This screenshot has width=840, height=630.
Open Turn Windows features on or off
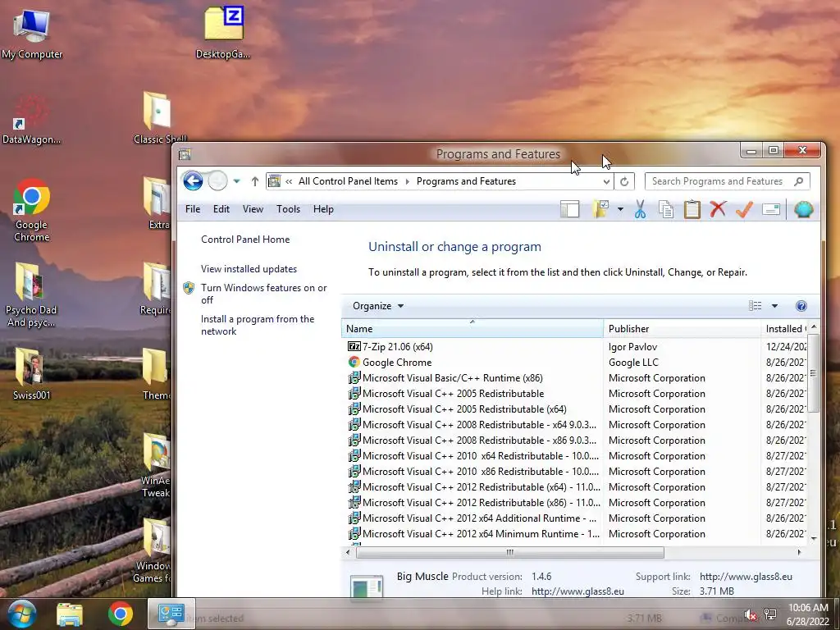click(x=263, y=294)
